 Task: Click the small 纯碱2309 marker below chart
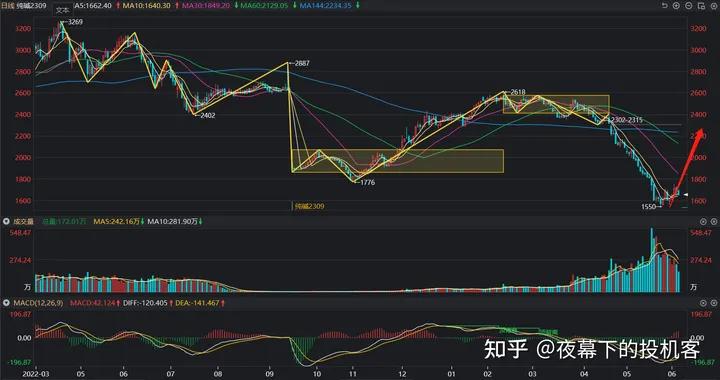[x=309, y=207]
